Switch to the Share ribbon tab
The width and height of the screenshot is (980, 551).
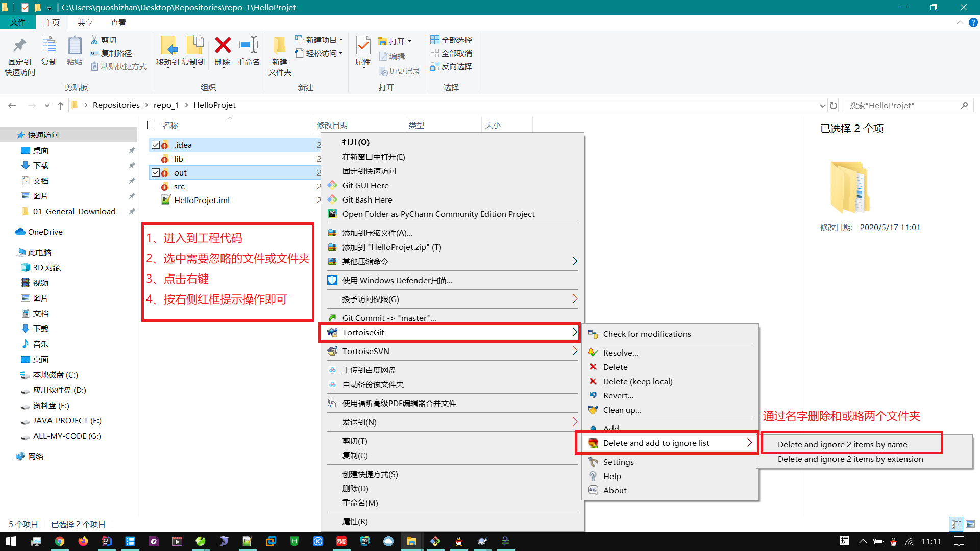pos(85,22)
